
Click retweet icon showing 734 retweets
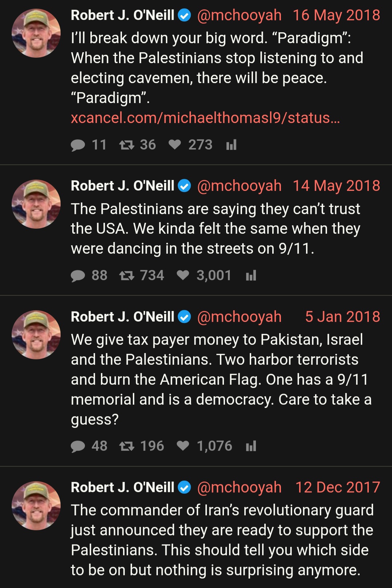(x=127, y=276)
